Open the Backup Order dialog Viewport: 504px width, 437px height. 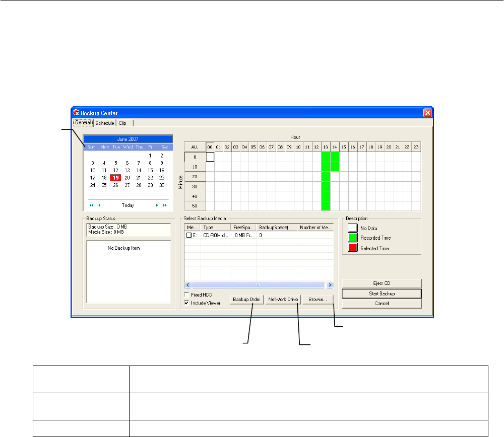tap(246, 300)
